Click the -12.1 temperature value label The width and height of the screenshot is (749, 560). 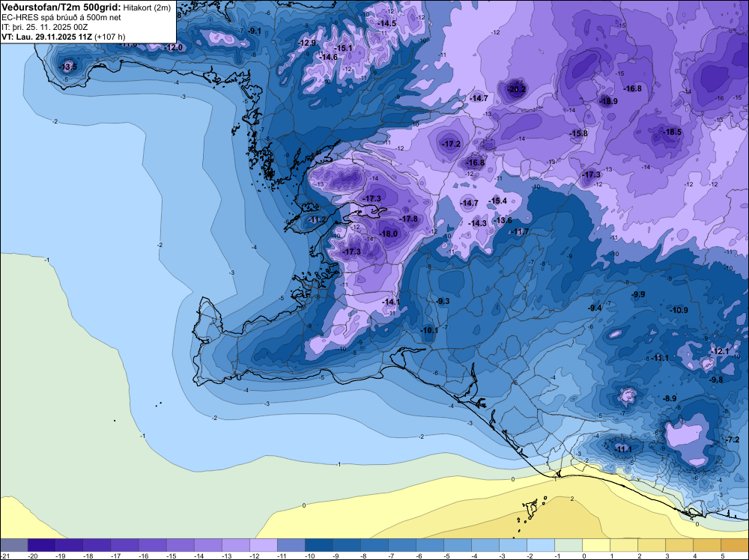(x=721, y=351)
